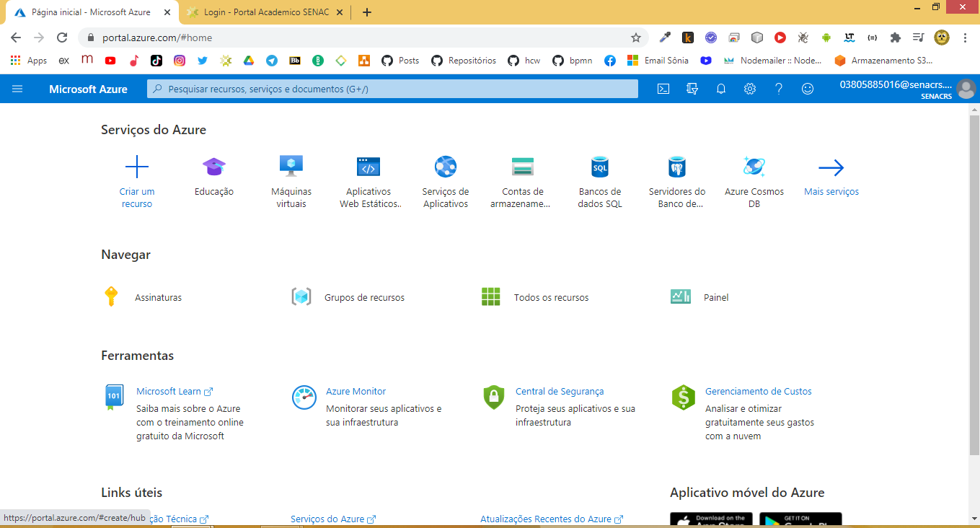Image resolution: width=980 pixels, height=528 pixels.
Task: Open Todos os recursos grid icon
Action: [490, 296]
